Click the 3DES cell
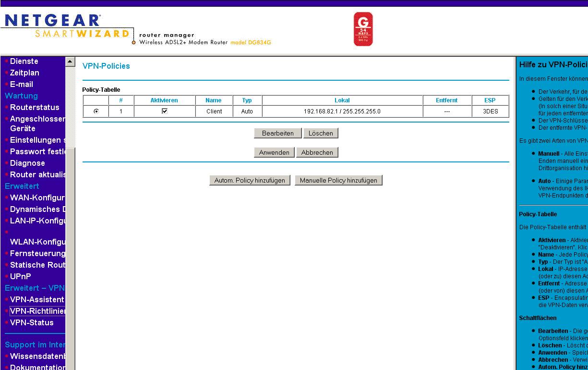The width and height of the screenshot is (588, 370). click(491, 111)
